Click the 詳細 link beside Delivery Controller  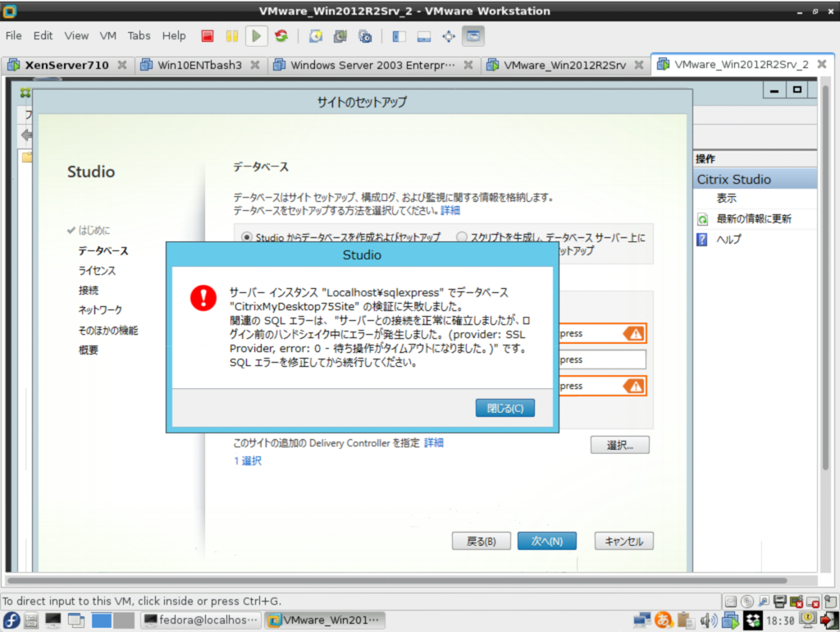point(433,442)
